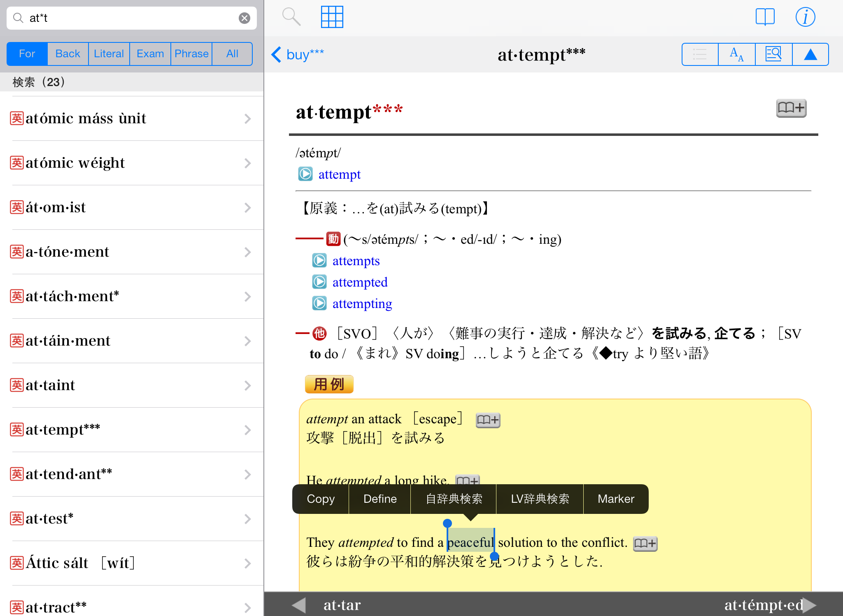This screenshot has height=616, width=843.
Task: Open the grid index view icon
Action: (332, 17)
